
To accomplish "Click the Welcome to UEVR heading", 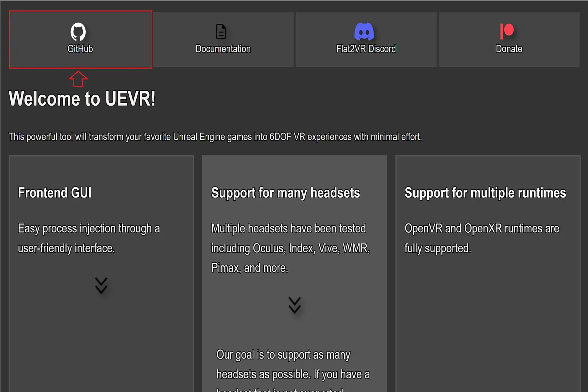I will point(82,99).
